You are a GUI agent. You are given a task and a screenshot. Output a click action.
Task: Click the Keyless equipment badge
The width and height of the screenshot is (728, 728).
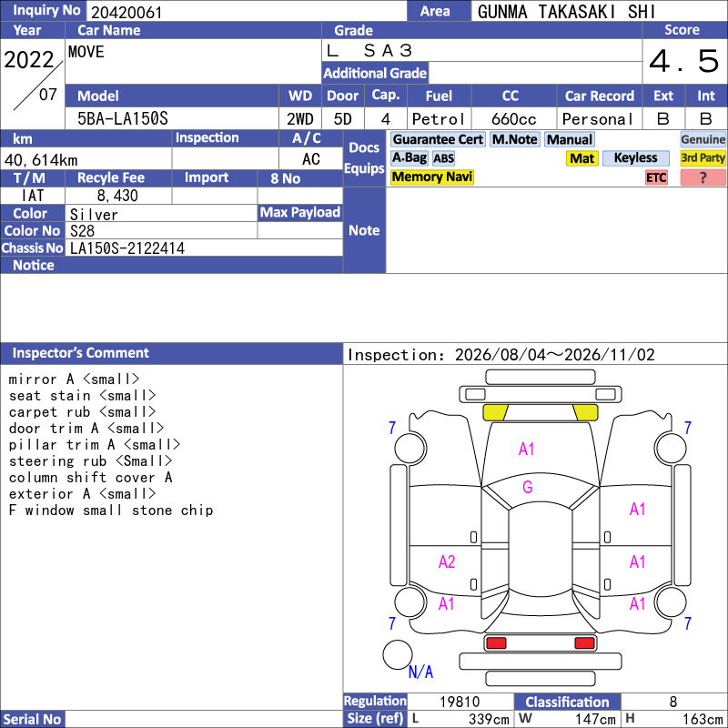pyautogui.click(x=635, y=157)
